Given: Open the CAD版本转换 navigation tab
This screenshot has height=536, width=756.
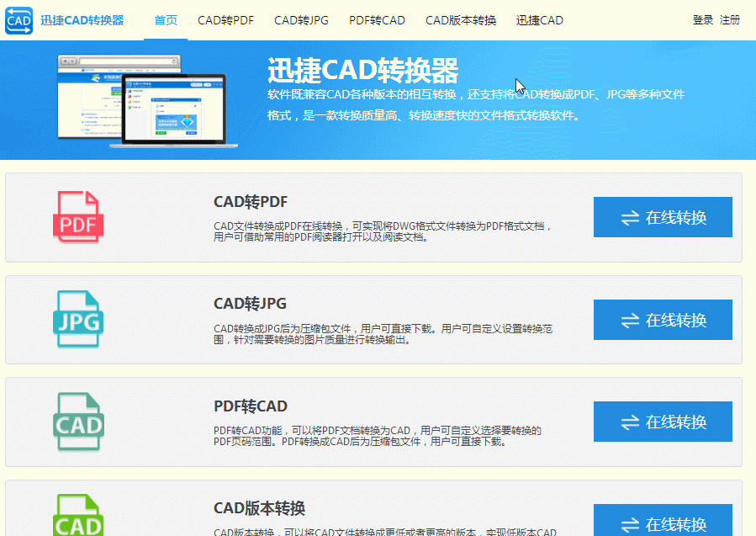Looking at the screenshot, I should click(x=461, y=20).
